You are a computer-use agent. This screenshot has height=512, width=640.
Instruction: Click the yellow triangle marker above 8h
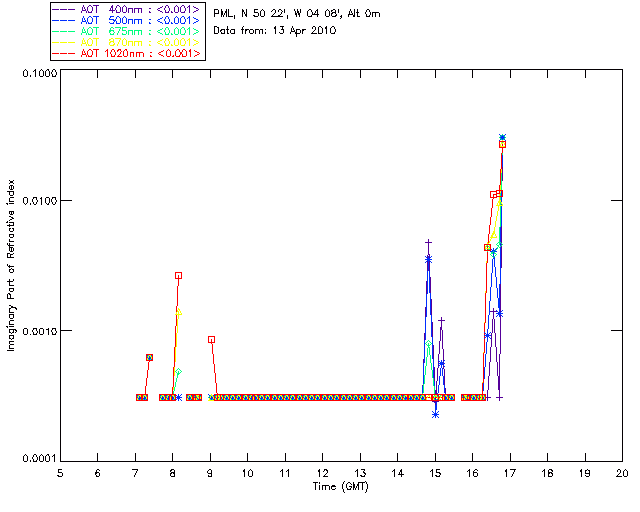tap(178, 312)
